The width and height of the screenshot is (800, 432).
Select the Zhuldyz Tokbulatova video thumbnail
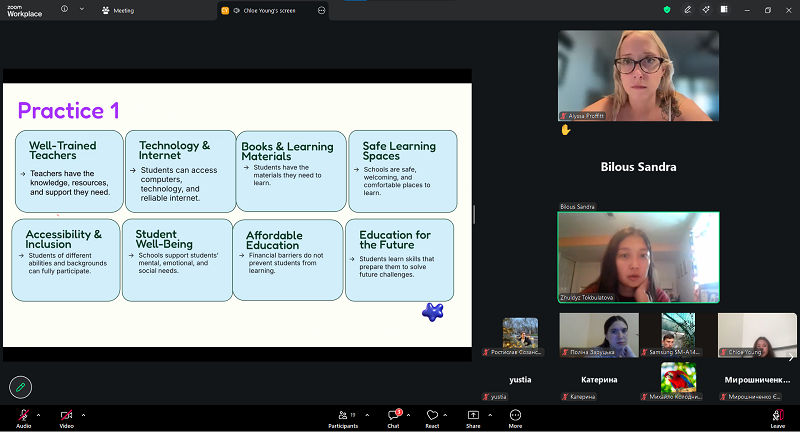[x=638, y=258]
